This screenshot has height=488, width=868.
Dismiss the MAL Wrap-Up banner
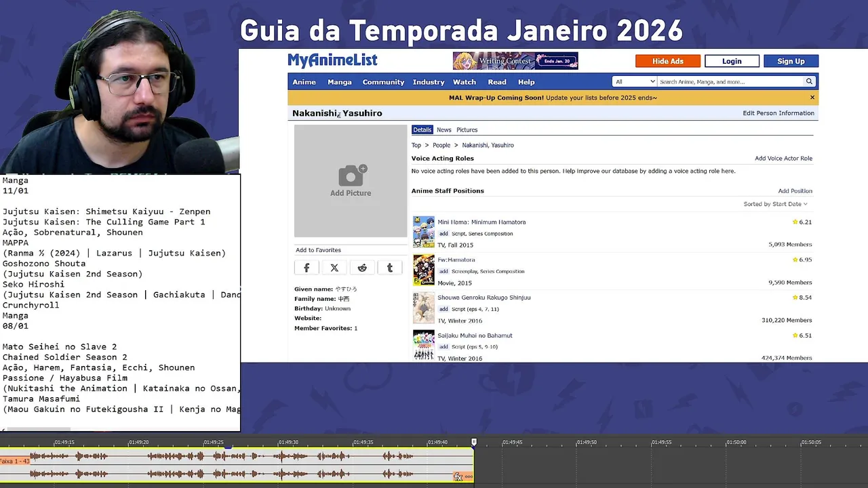click(x=812, y=98)
